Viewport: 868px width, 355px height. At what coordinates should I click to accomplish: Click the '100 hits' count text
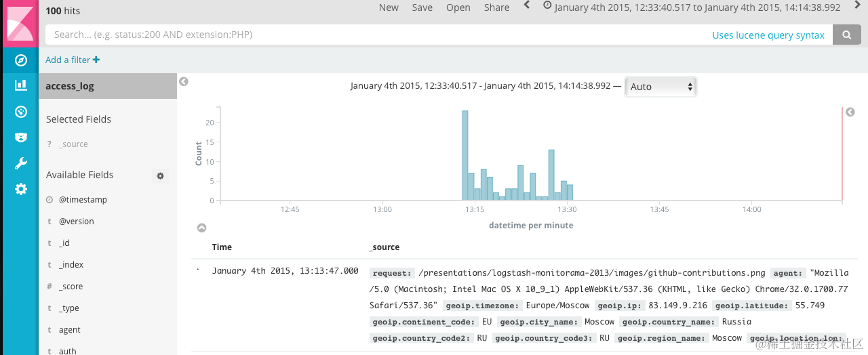62,11
